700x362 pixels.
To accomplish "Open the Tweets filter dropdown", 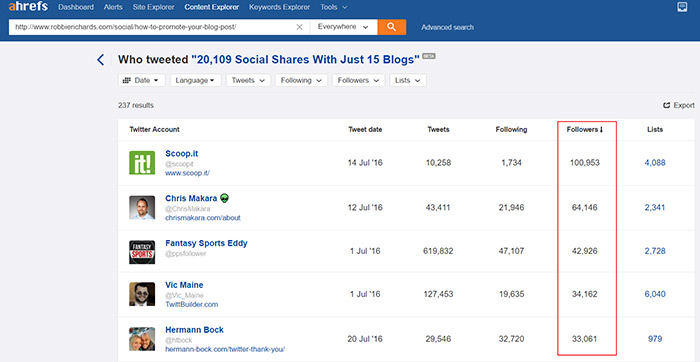I will point(248,80).
